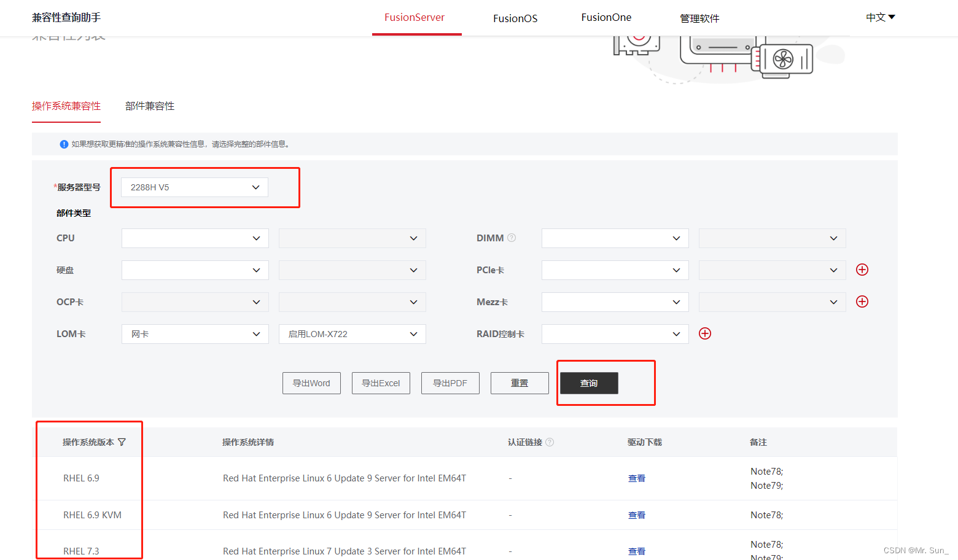The width and height of the screenshot is (958, 560).
Task: Click the filter icon beside 操作系统版本
Action: [122, 442]
